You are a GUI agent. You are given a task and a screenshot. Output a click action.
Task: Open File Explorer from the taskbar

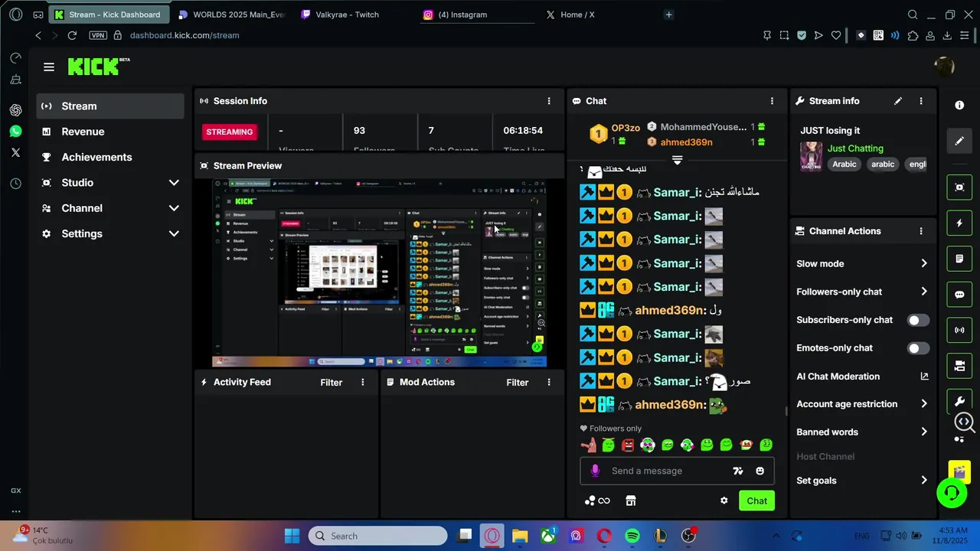pos(520,536)
